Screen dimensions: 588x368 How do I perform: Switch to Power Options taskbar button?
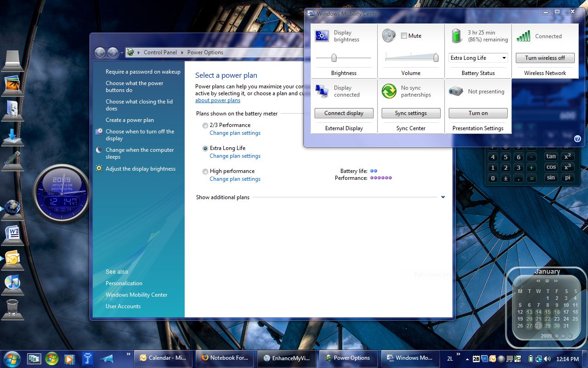coord(348,358)
